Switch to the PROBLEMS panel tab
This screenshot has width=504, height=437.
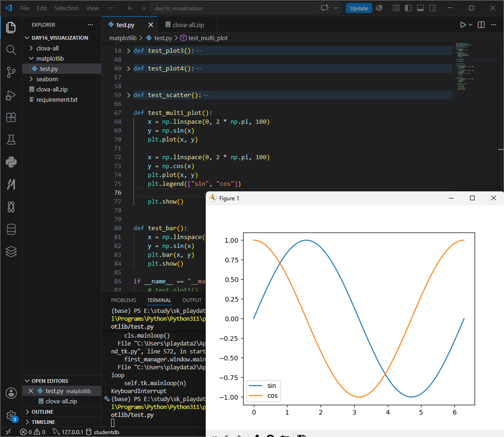point(123,300)
